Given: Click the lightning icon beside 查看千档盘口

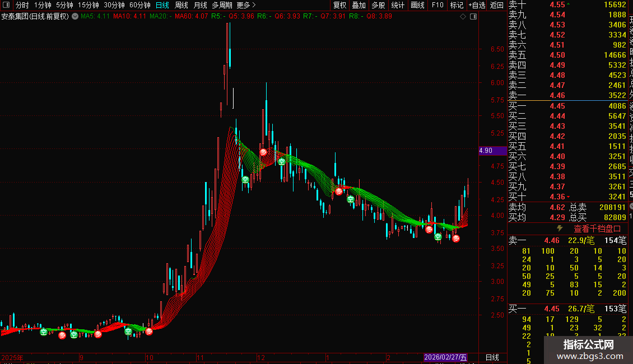Looking at the screenshot, I should tap(560, 228).
